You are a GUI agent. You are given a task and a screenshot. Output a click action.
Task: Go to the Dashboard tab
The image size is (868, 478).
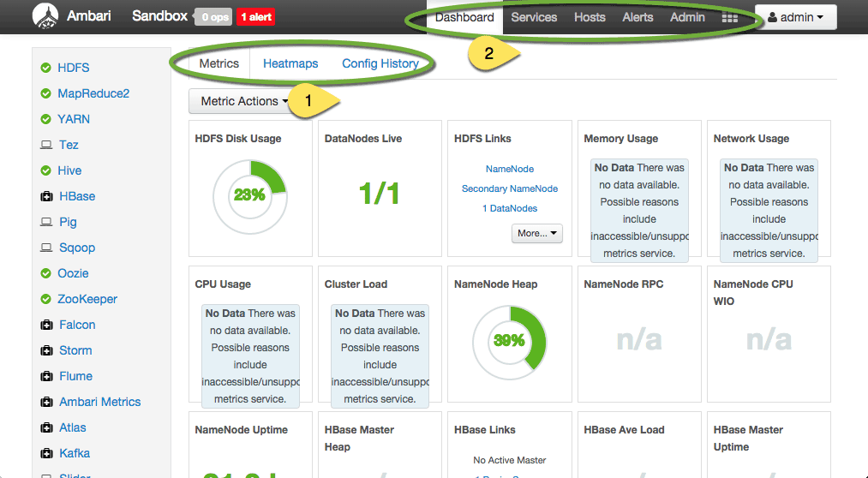464,17
